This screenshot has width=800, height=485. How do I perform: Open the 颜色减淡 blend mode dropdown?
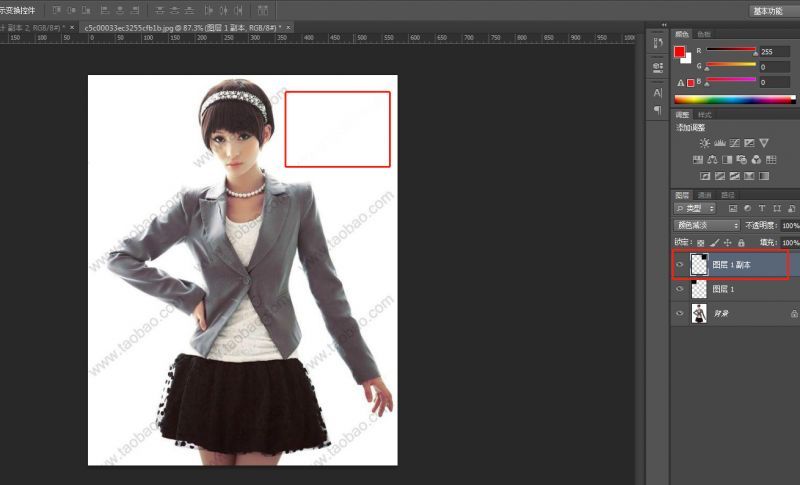(x=707, y=226)
